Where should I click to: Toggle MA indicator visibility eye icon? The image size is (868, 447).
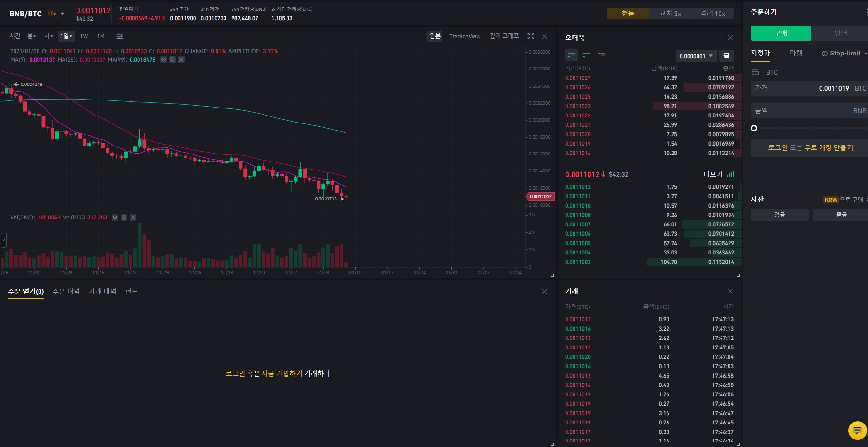point(163,60)
